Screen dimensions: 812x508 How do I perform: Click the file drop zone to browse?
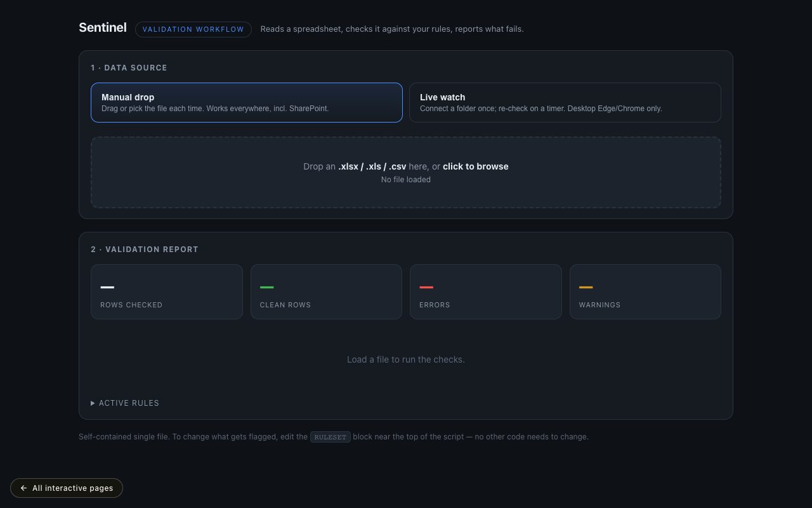click(406, 172)
